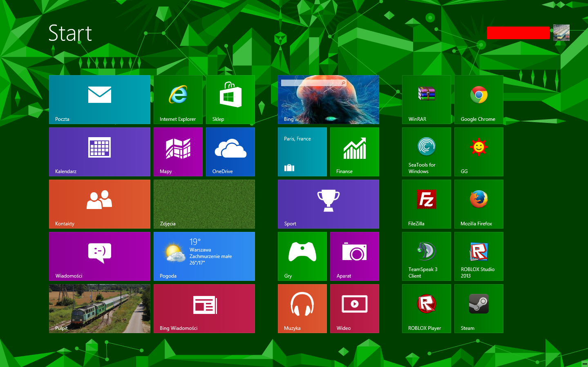The height and width of the screenshot is (367, 588).
Task: Open the Zdjęcia photos tile
Action: click(x=204, y=204)
